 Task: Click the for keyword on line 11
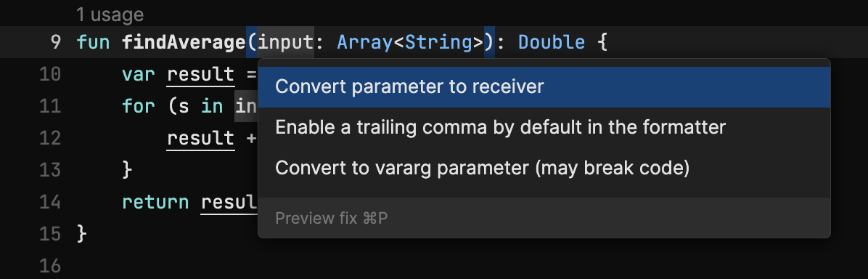139,106
